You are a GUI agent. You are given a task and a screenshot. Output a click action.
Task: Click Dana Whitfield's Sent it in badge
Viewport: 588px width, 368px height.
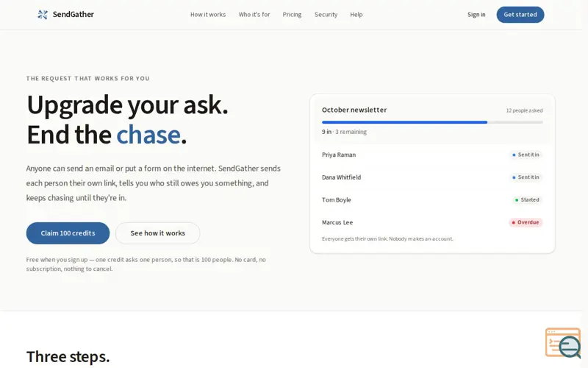pyautogui.click(x=526, y=177)
